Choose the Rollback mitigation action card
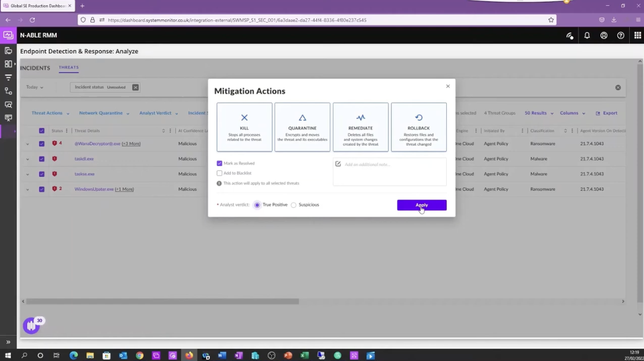Screen dimensions: 644x361 tap(419, 127)
